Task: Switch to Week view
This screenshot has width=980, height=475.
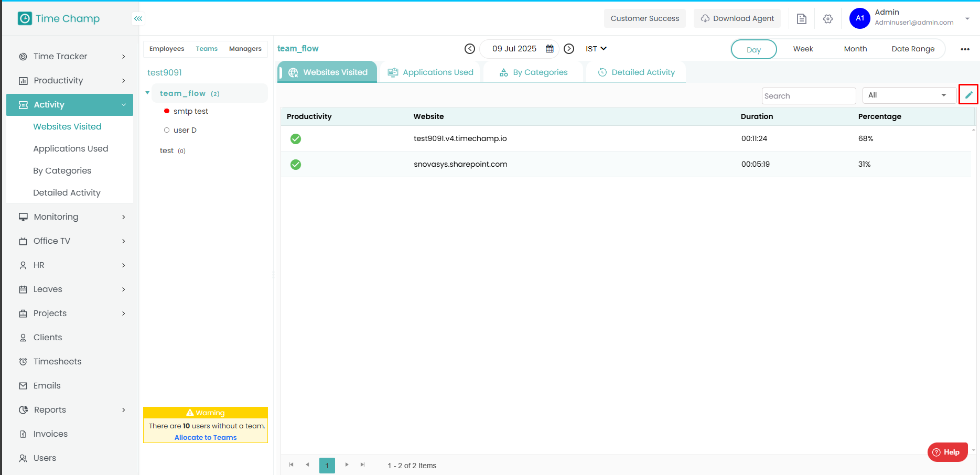Action: pyautogui.click(x=803, y=49)
